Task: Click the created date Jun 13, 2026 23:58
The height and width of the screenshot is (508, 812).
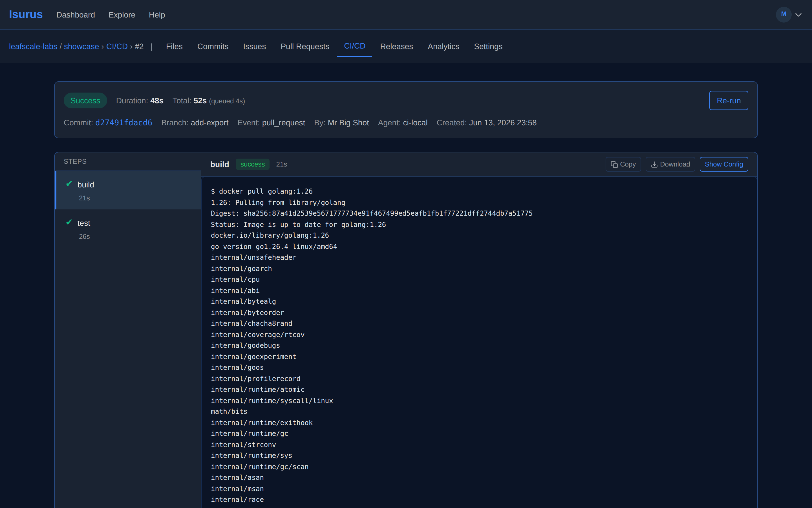Action: (x=503, y=123)
